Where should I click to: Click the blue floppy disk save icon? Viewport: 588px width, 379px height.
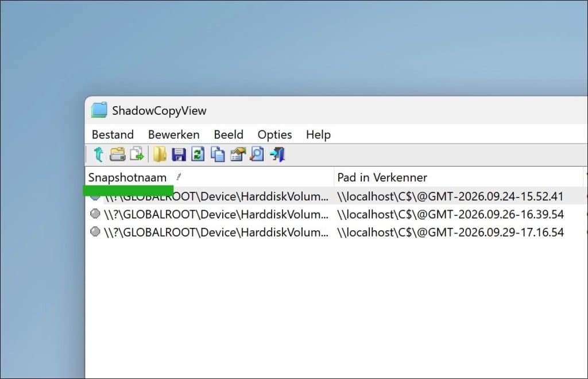179,154
